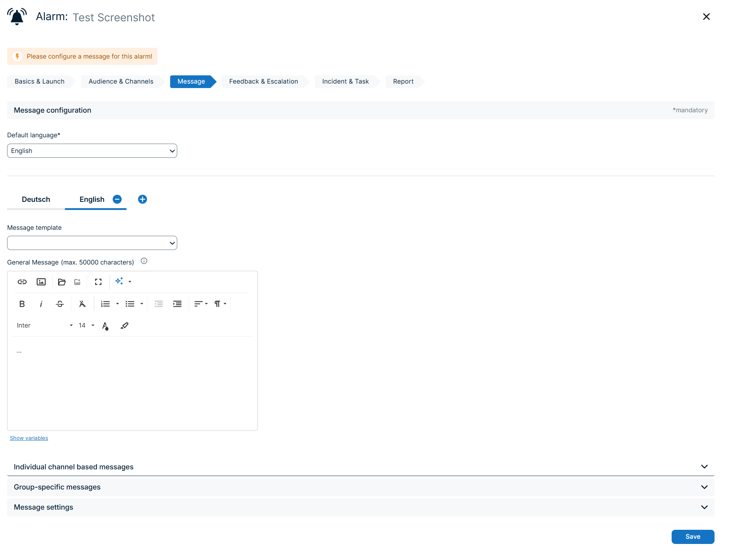Open the Default language dropdown

92,151
